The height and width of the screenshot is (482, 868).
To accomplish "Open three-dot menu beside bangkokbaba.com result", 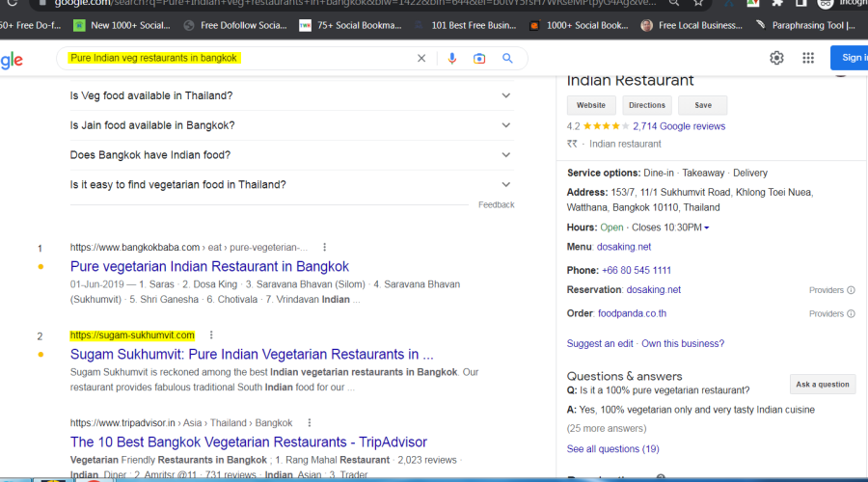I will click(325, 247).
